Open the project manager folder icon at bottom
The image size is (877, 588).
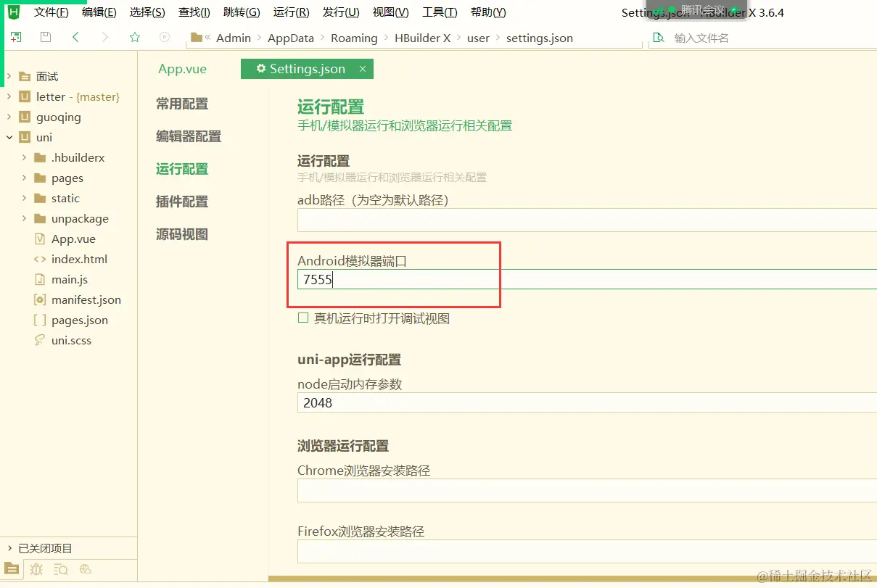(12, 569)
